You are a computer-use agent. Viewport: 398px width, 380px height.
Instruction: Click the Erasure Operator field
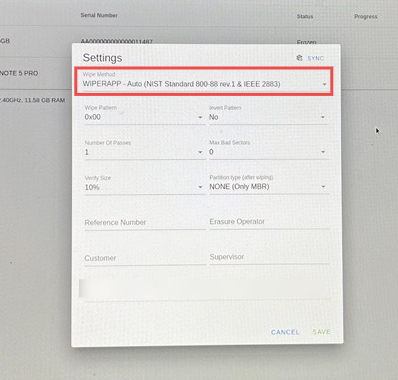(x=269, y=222)
